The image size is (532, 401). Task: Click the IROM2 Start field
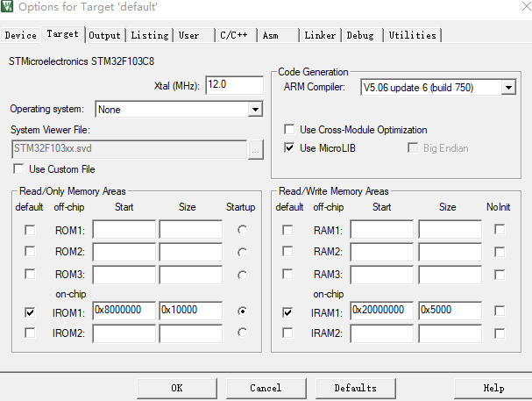tap(124, 333)
